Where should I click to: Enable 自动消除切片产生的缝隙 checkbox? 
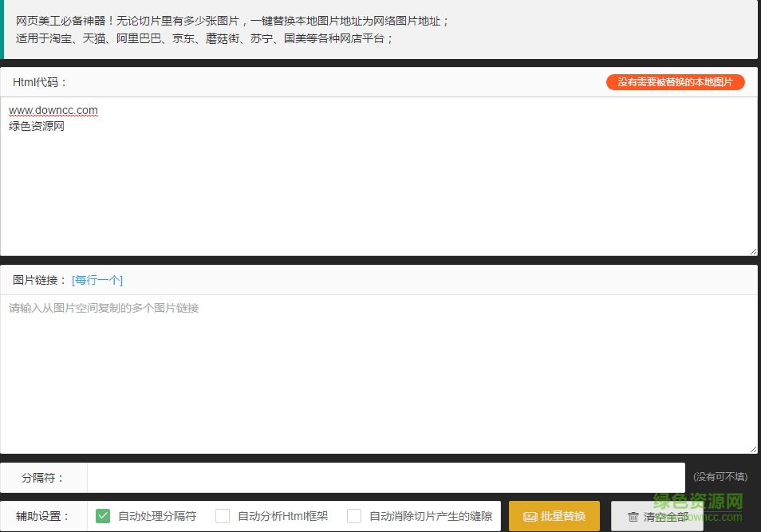[x=354, y=516]
